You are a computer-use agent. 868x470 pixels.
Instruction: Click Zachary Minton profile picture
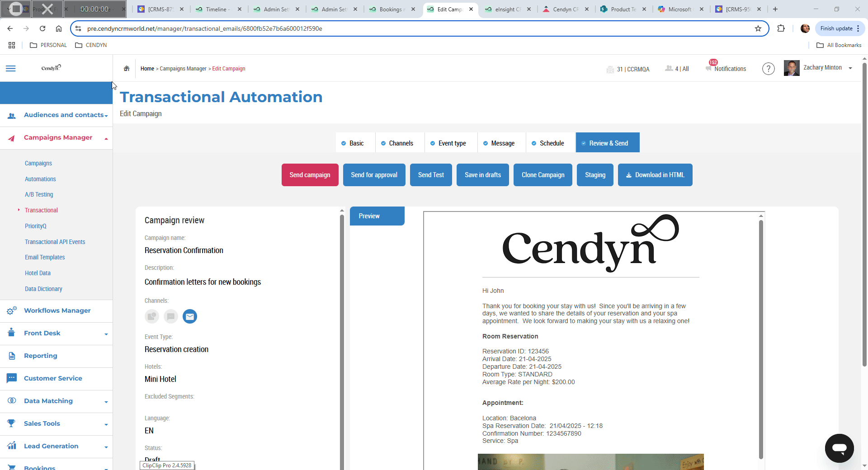(792, 68)
